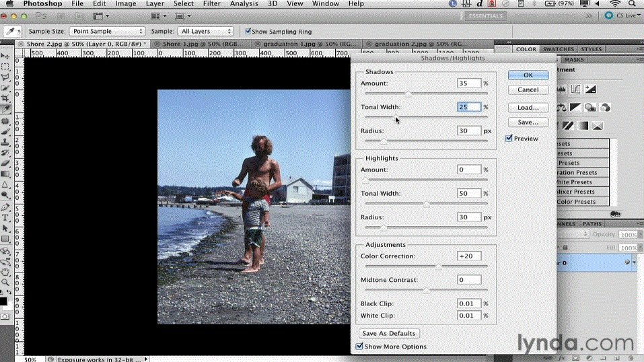
Task: Select the Rectangle shape tool
Action: tap(5, 239)
